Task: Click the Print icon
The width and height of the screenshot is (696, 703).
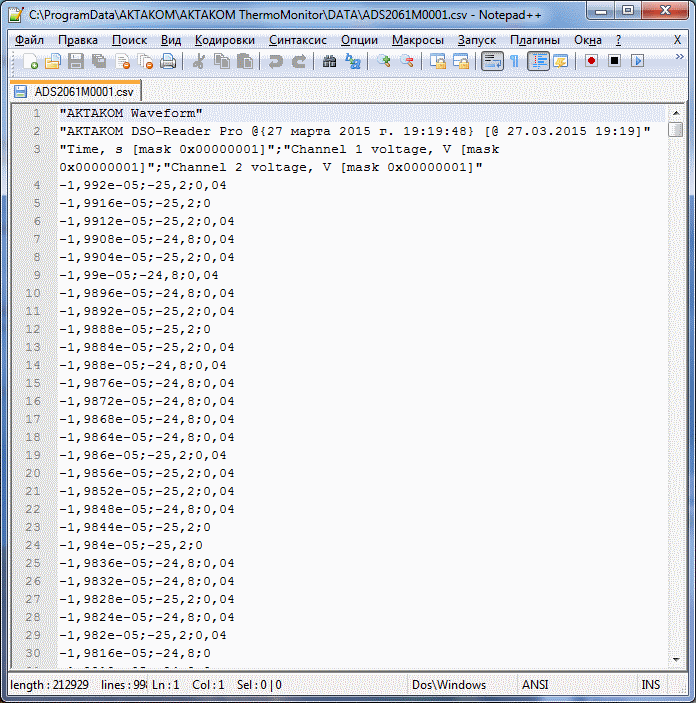Action: (x=168, y=61)
